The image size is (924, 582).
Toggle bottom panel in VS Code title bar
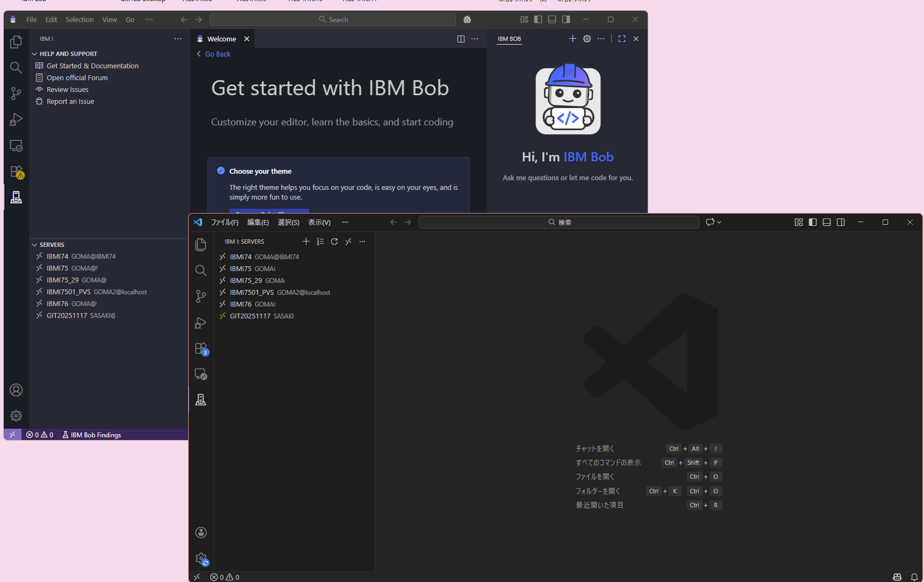tap(827, 222)
